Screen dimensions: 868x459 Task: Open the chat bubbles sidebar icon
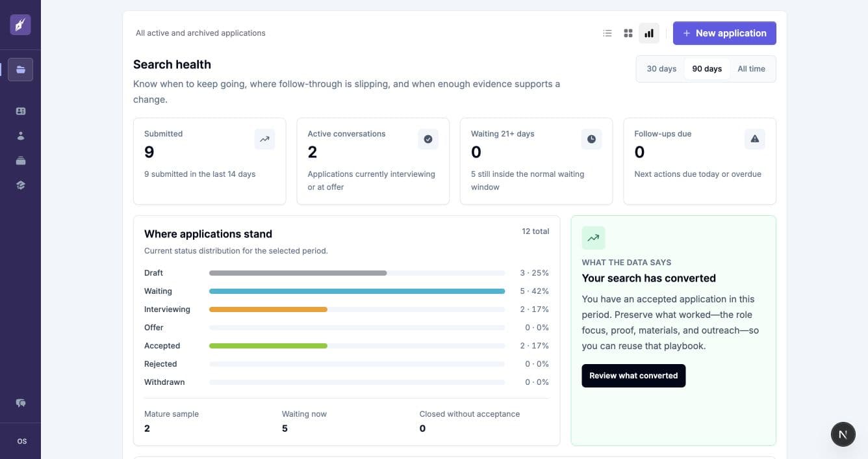point(21,403)
